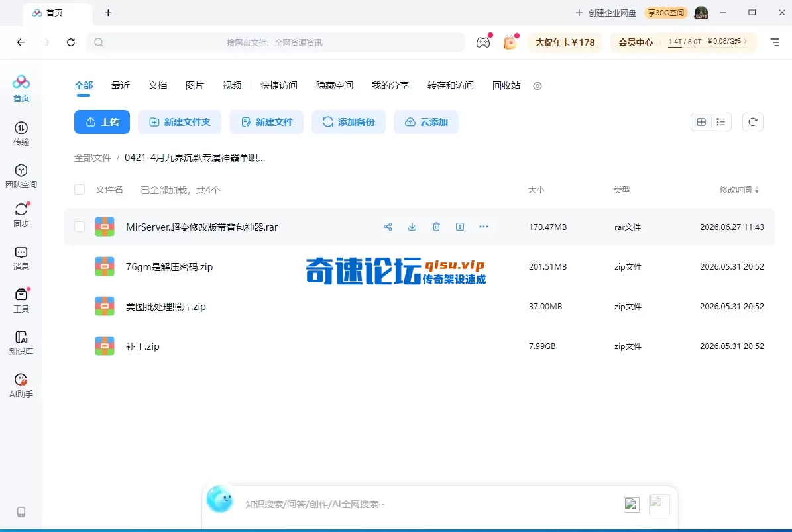Open the 回收站 recycle bin tab
The height and width of the screenshot is (532, 792).
[506, 86]
